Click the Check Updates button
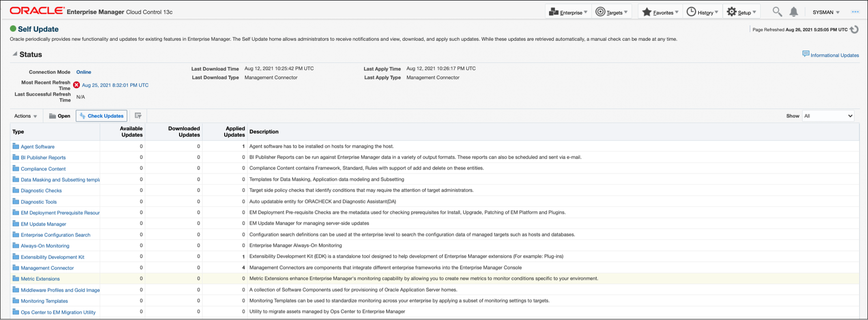Screen dimensions: 868x320 (x=101, y=116)
